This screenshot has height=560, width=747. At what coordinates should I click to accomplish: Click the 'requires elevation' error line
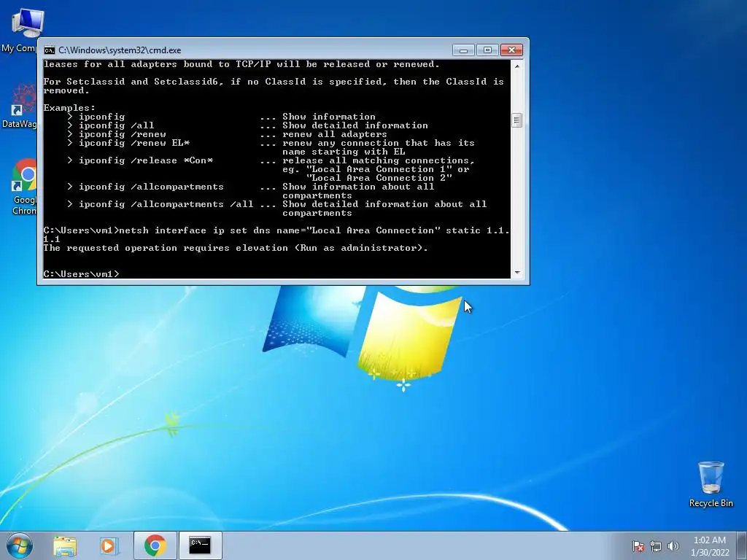[x=236, y=248]
